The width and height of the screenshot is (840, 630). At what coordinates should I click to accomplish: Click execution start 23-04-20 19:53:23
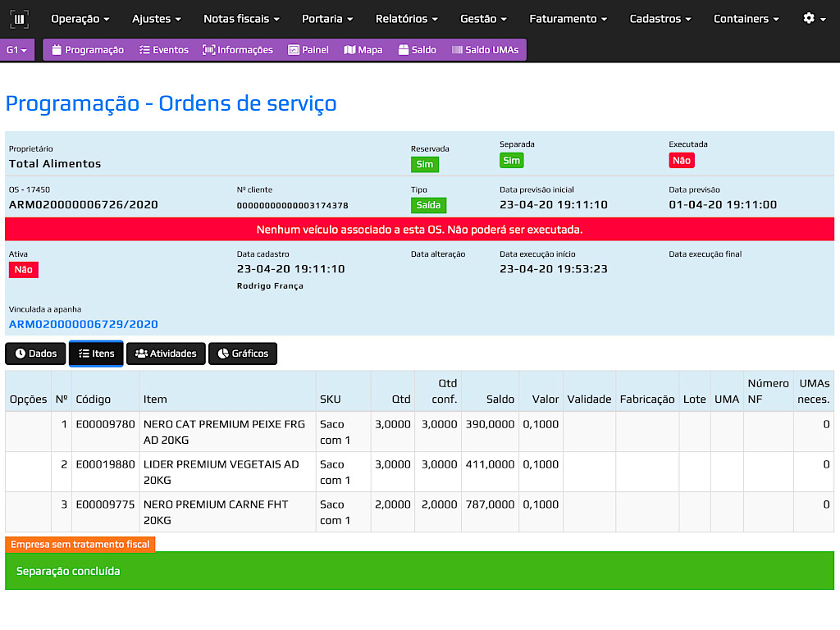(x=554, y=269)
